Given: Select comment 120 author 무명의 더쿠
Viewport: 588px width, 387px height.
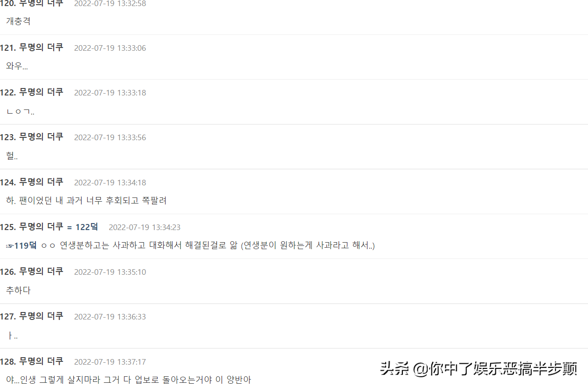Looking at the screenshot, I should 41,3.
